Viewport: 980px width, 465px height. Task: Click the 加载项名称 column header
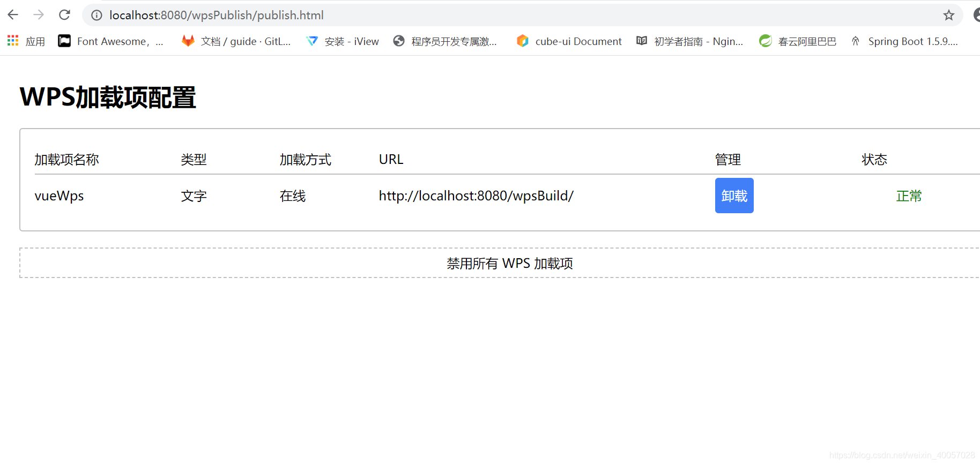[x=67, y=160]
